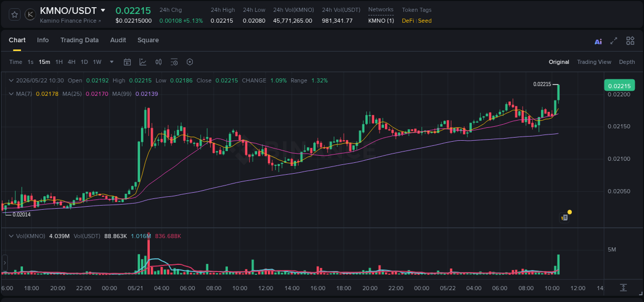Viewport: 644px width, 302px height.
Task: Change the candlestick chart style
Action: tap(159, 62)
